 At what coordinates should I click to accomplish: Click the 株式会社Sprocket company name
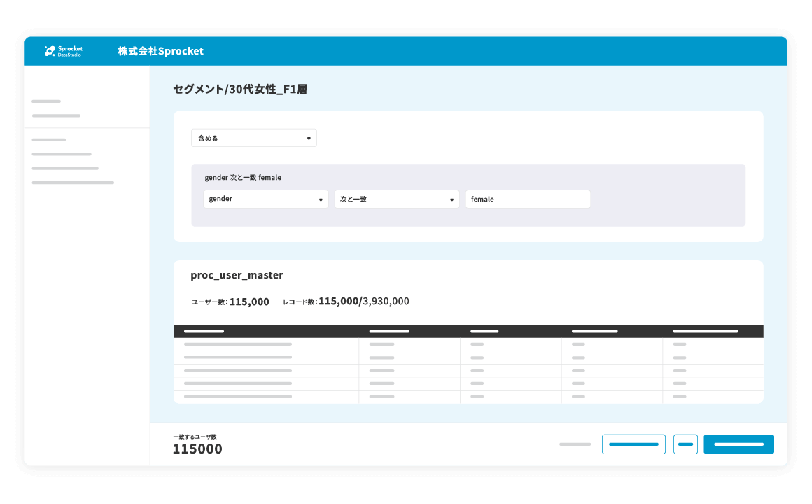click(160, 51)
